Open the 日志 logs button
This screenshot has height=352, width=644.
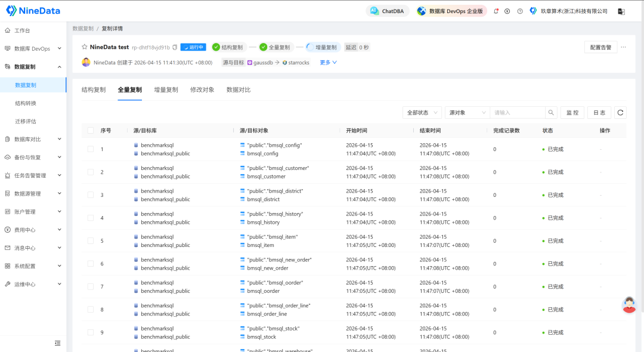point(599,112)
